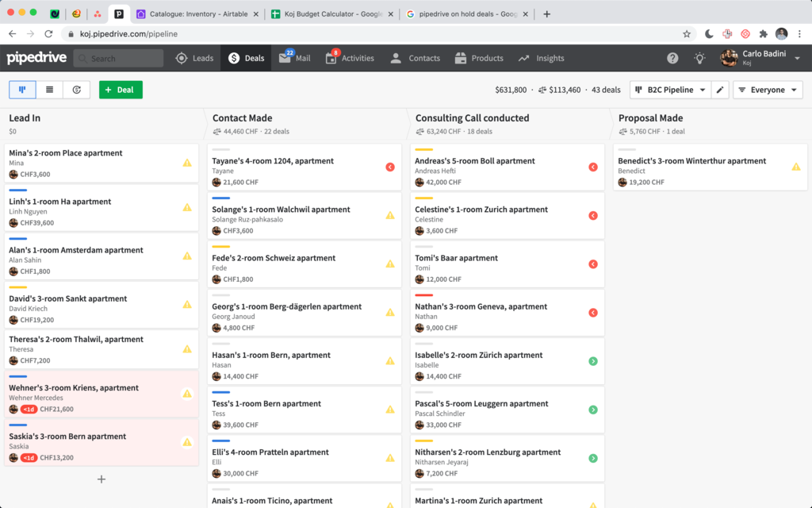Open the B2C Pipeline dropdown
Screen dimensions: 812x508
672,90
